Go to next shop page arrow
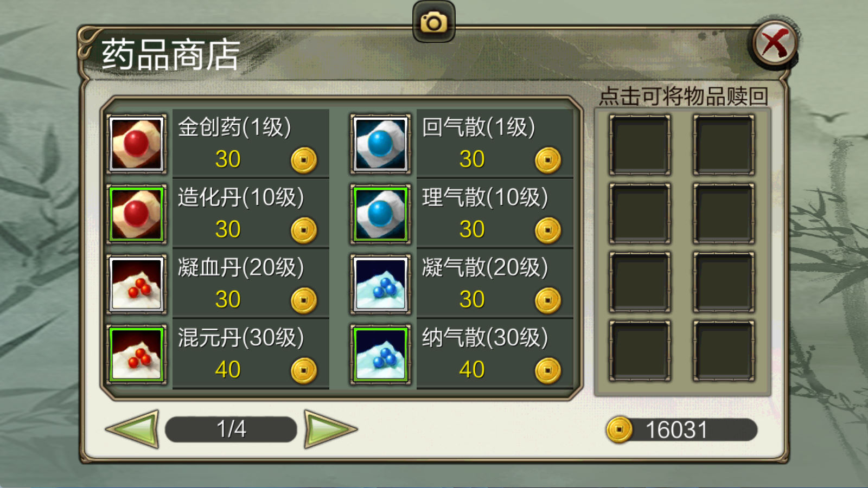 tap(330, 429)
